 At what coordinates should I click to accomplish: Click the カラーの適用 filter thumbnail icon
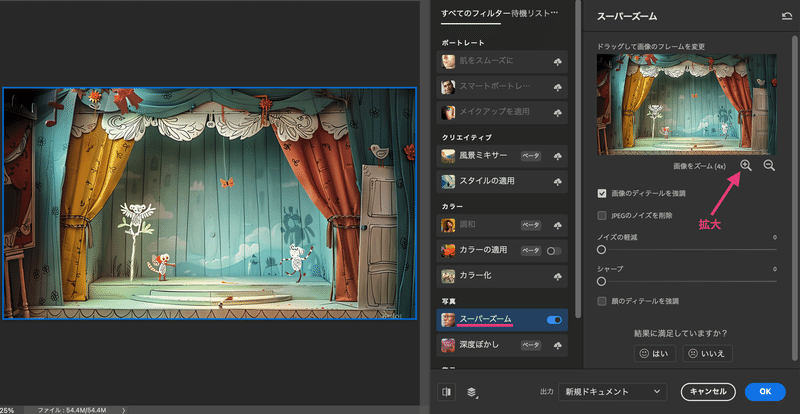(x=448, y=251)
